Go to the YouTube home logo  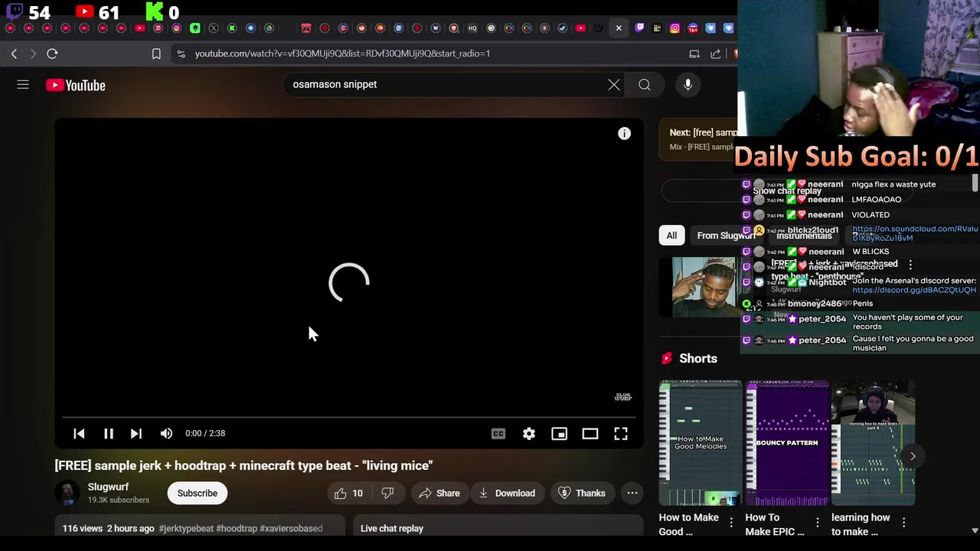point(75,85)
